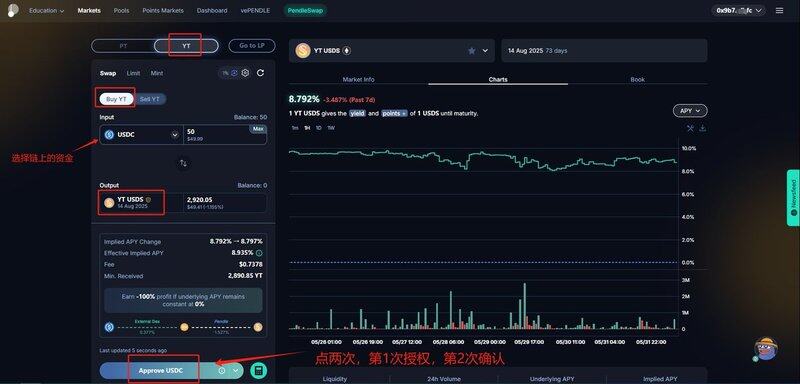
Task: Favorite YT USDS with star icon
Action: (472, 50)
